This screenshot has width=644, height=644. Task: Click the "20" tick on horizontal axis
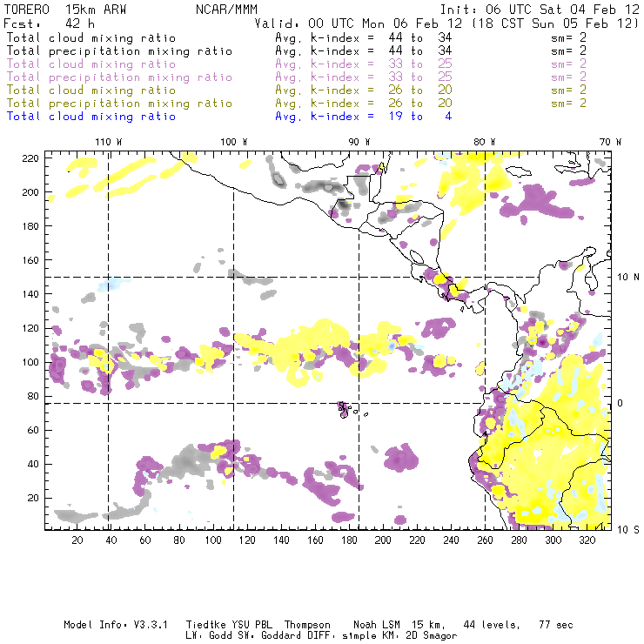point(77,540)
